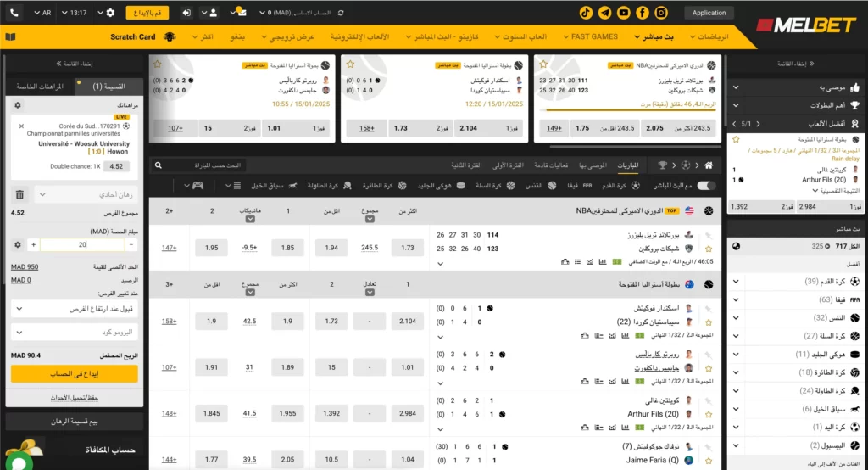Click the book icon in yellow bar
The width and height of the screenshot is (868, 470).
(x=10, y=37)
